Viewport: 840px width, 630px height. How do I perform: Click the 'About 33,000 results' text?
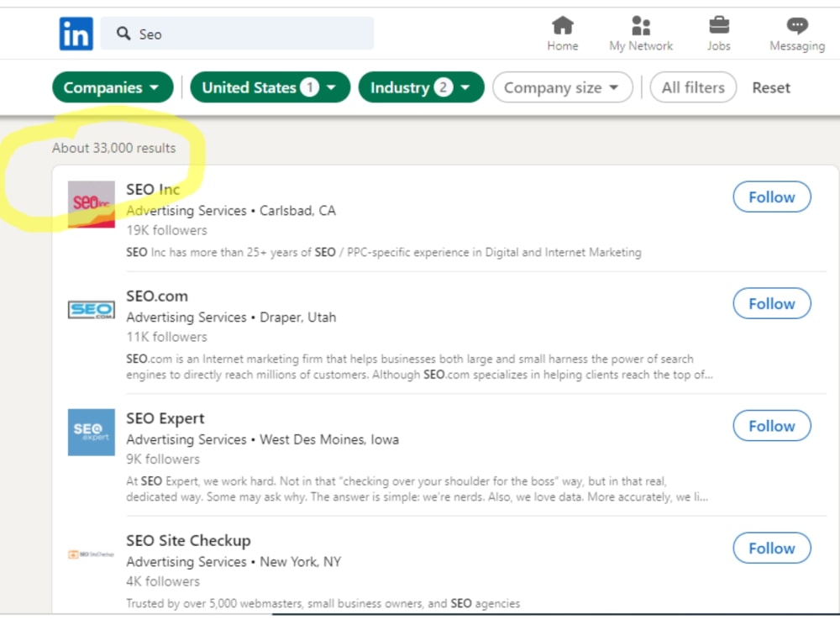113,148
